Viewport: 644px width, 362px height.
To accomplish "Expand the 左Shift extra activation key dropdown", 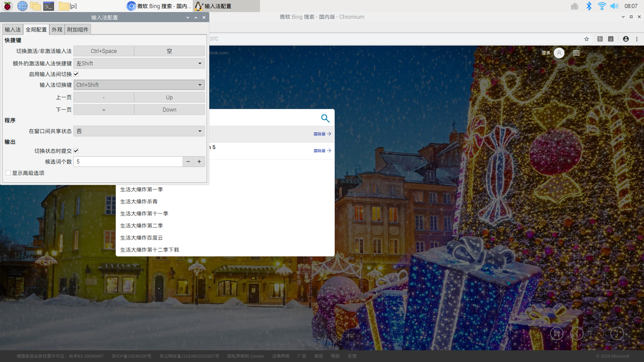I will click(139, 63).
